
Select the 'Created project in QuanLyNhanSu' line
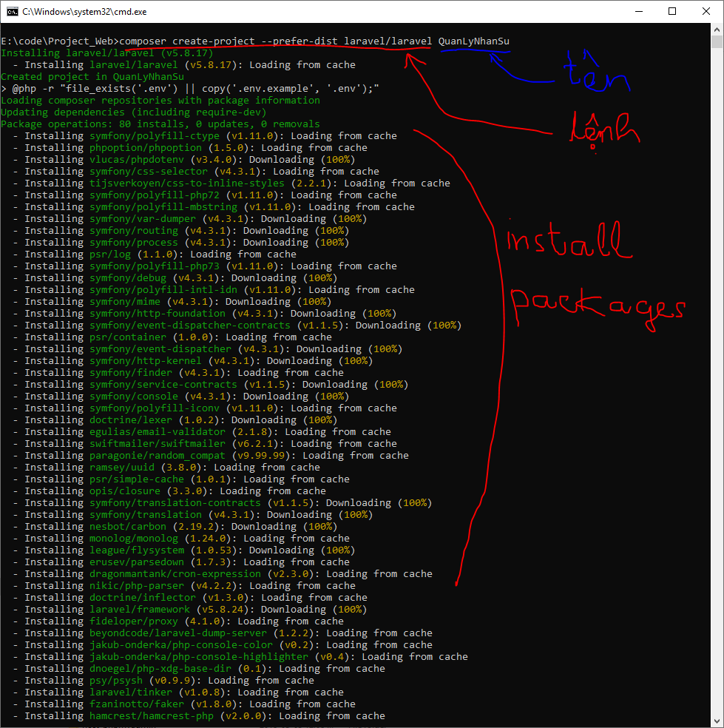(x=92, y=77)
